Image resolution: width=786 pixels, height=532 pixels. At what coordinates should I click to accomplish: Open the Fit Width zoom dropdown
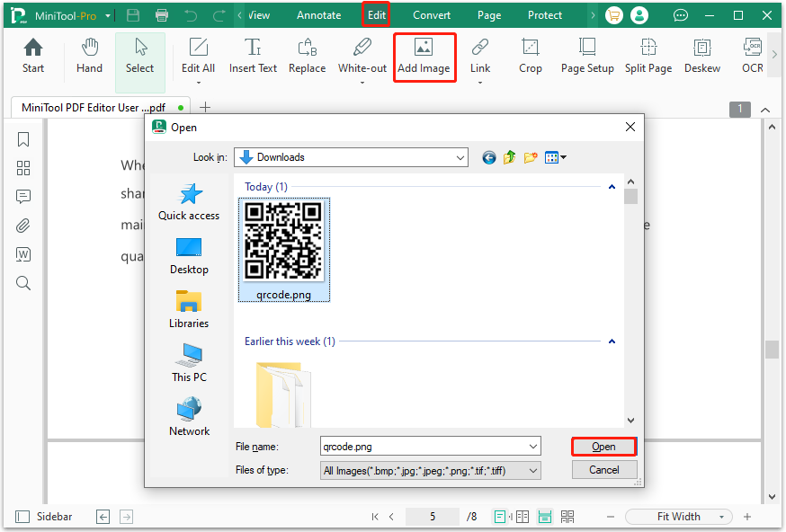722,517
